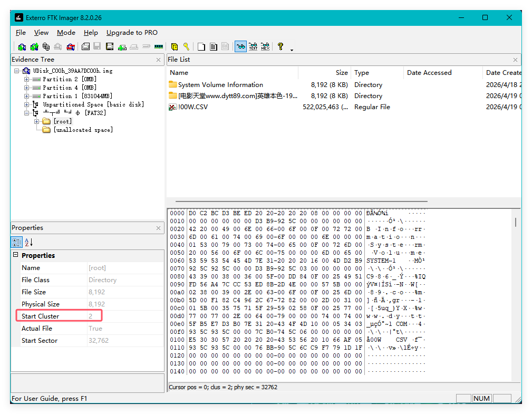Screen dimensions: 532x414
Task: Click the File Class property row
Action: [88, 280]
